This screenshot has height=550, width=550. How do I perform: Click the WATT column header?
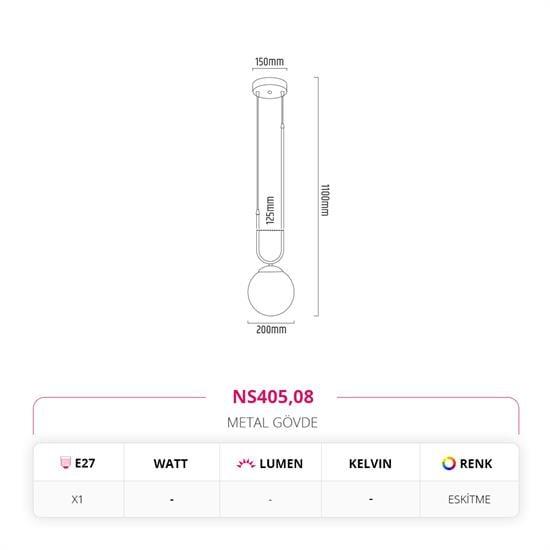170,464
